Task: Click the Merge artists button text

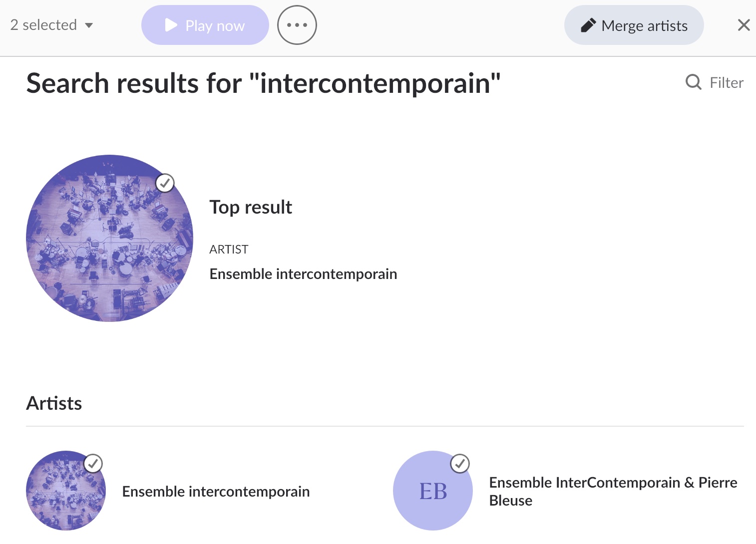Action: (x=644, y=25)
